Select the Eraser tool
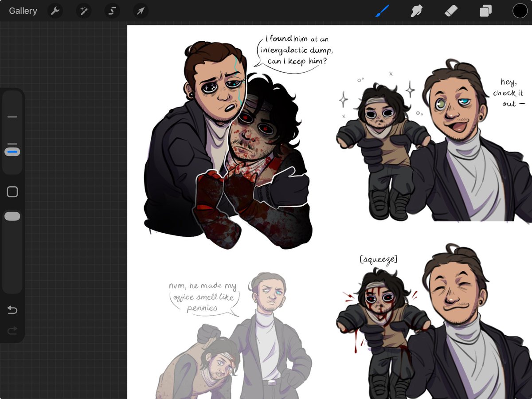This screenshot has width=532, height=399. 451,11
